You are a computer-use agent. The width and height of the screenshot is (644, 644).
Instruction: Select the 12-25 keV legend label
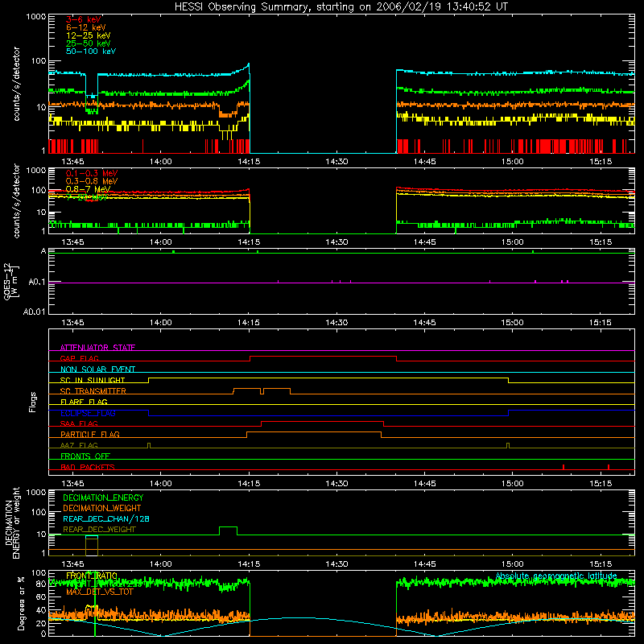[x=89, y=35]
